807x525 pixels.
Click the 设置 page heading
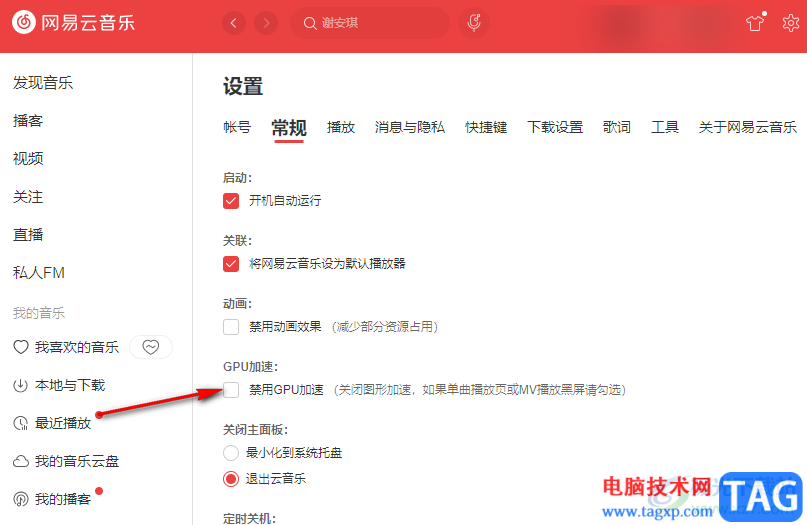[243, 86]
